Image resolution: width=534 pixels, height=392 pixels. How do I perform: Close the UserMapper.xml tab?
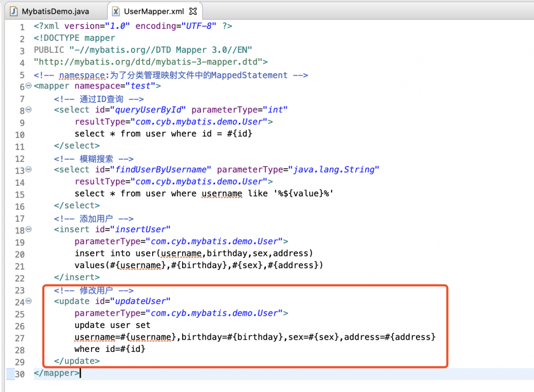point(193,11)
